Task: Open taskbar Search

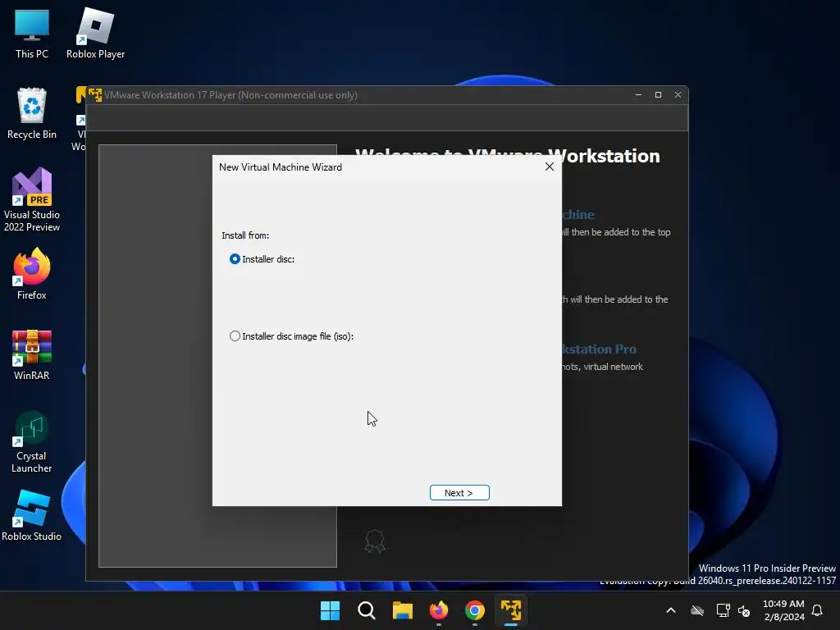Action: 367,610
